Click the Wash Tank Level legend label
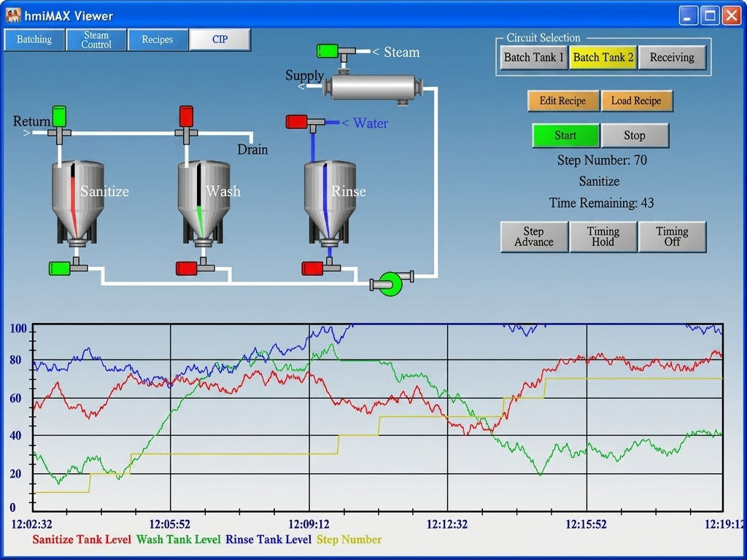The height and width of the screenshot is (560, 747). pyautogui.click(x=178, y=540)
